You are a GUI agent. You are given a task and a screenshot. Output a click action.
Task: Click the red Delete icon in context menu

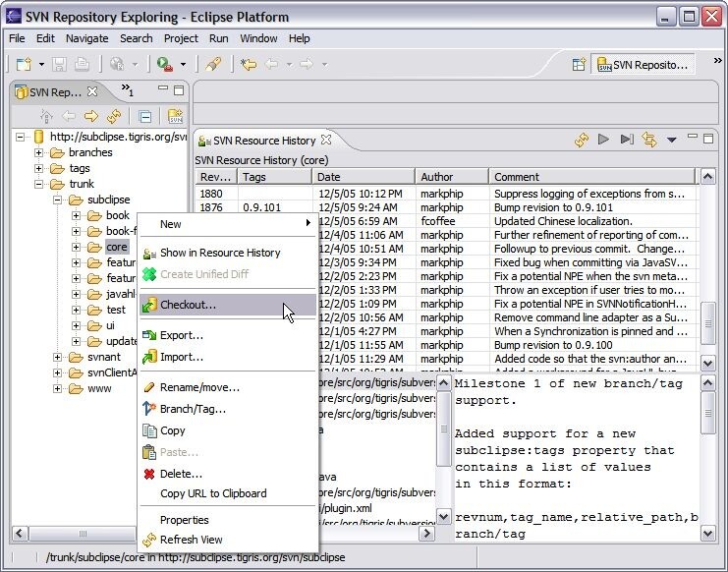tap(149, 474)
